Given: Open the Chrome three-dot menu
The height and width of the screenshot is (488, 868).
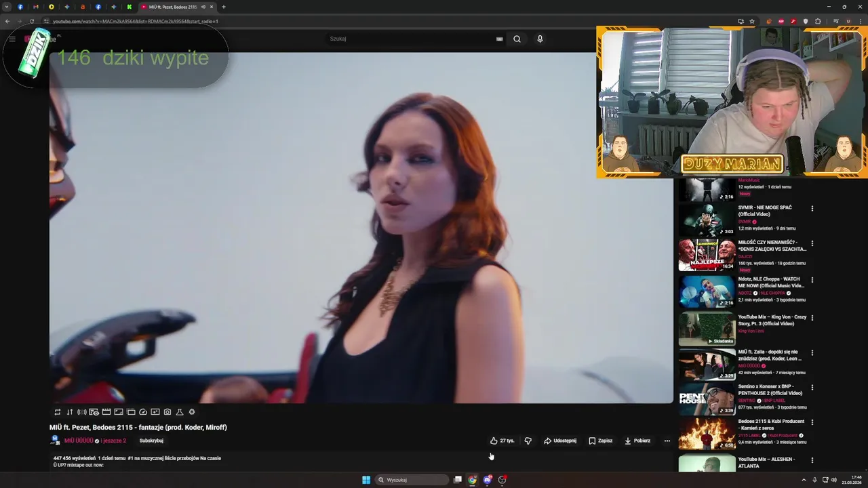Looking at the screenshot, I should (859, 21).
